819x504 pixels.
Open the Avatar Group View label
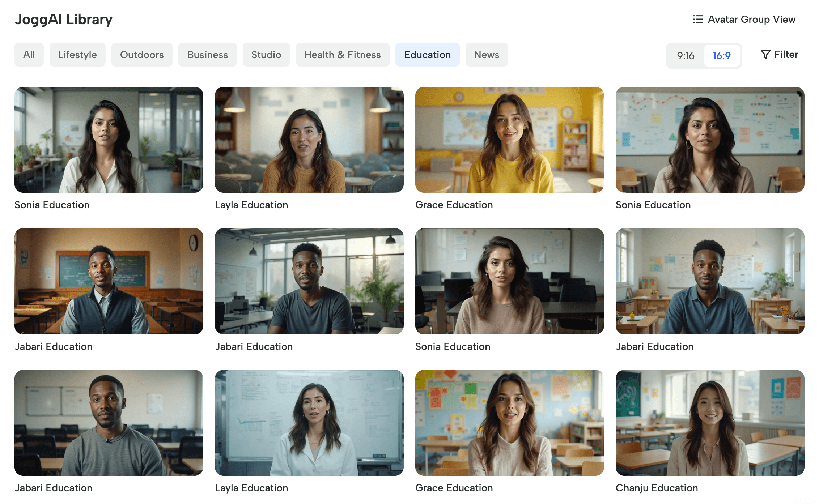click(752, 19)
